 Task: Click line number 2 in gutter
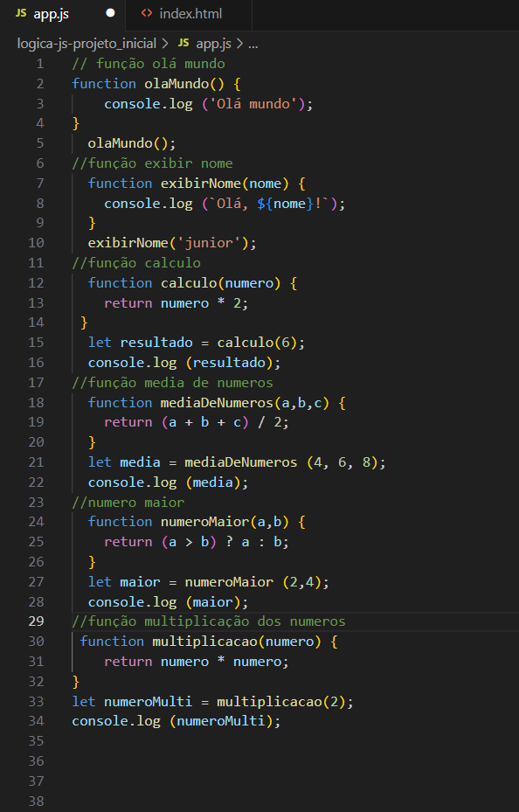40,83
